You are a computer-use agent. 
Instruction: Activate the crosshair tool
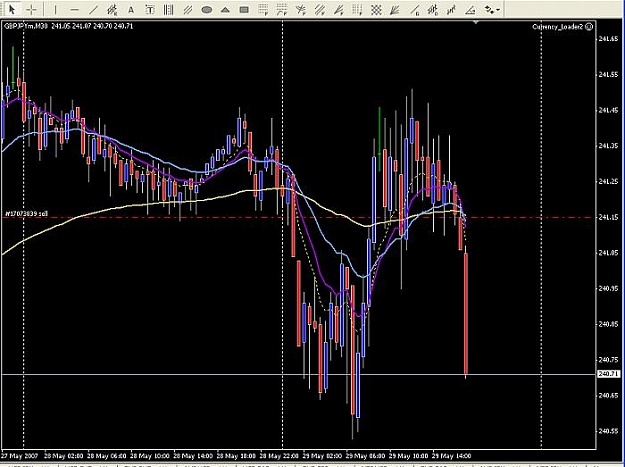[31, 9]
